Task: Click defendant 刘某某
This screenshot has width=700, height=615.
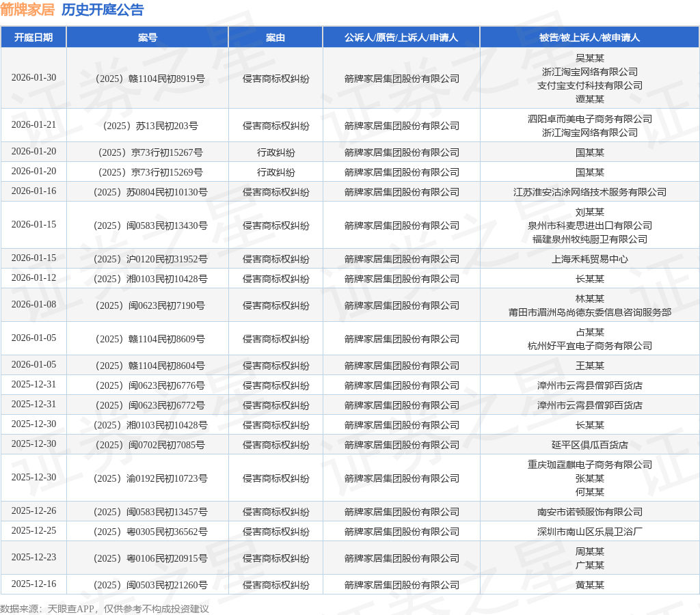Action: point(589,212)
